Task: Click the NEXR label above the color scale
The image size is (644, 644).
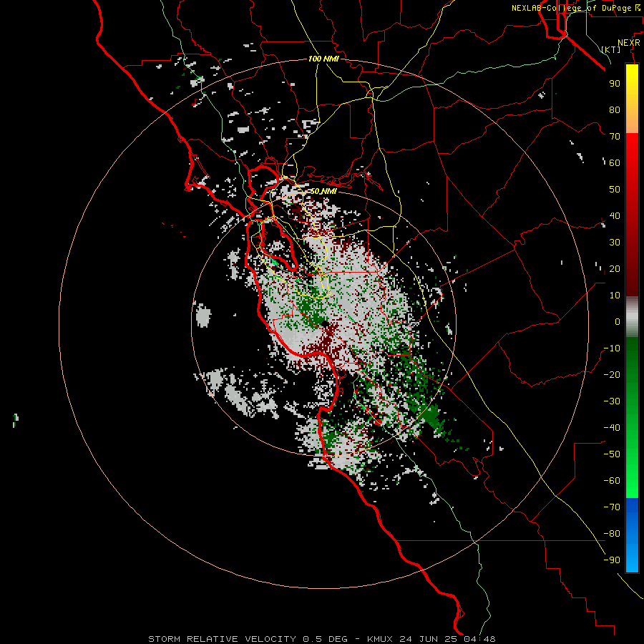Action: pyautogui.click(x=629, y=43)
